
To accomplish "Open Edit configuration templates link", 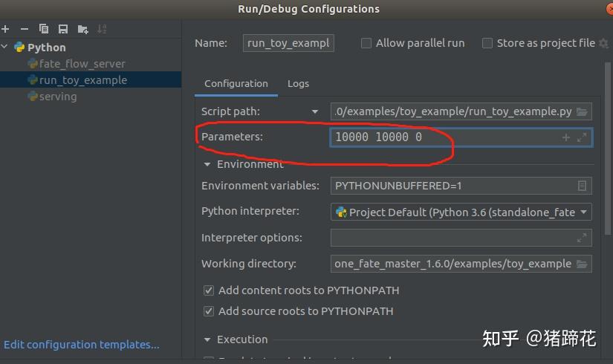I will [81, 345].
